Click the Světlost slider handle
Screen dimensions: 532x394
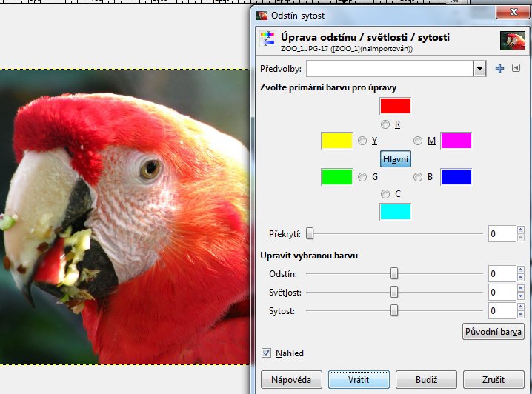pyautogui.click(x=394, y=292)
